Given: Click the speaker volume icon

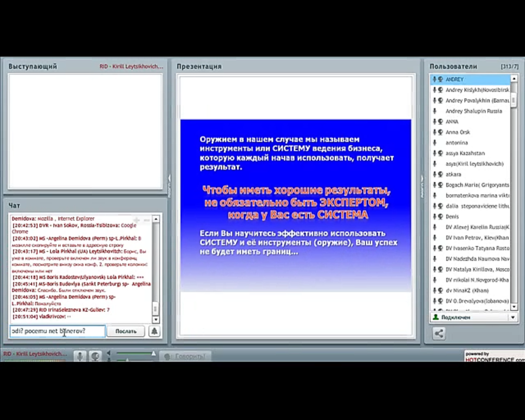Looking at the screenshot, I should (109, 353).
